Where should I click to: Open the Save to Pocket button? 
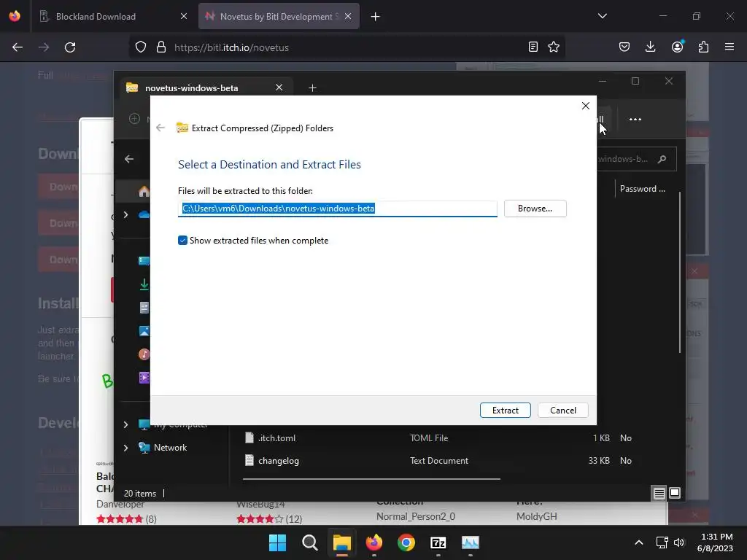coord(624,47)
